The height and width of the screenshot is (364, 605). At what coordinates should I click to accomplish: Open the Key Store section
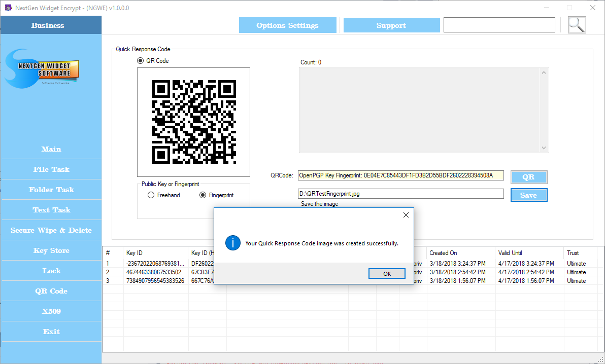point(51,250)
